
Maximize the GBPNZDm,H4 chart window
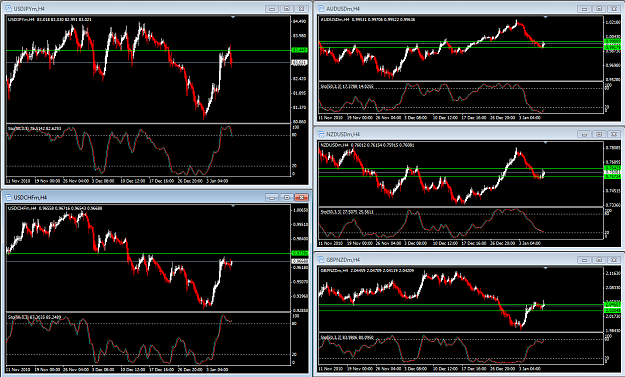click(599, 259)
